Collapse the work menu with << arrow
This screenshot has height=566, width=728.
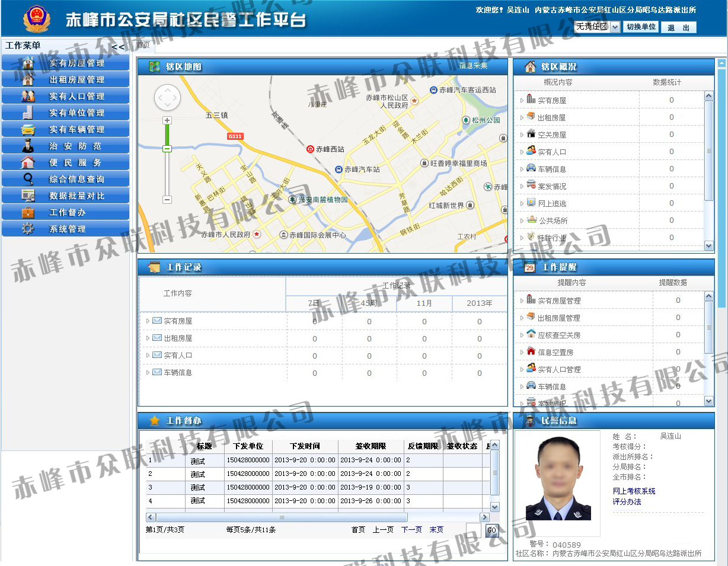(x=118, y=47)
